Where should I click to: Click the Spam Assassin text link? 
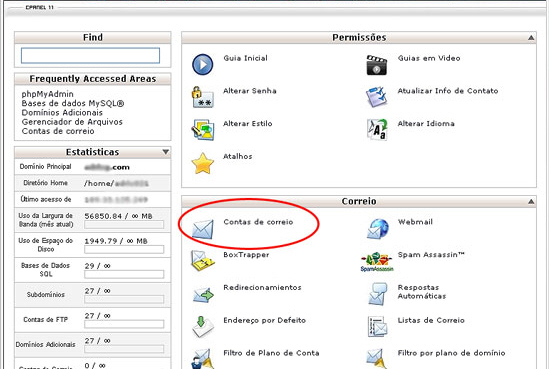tap(431, 255)
